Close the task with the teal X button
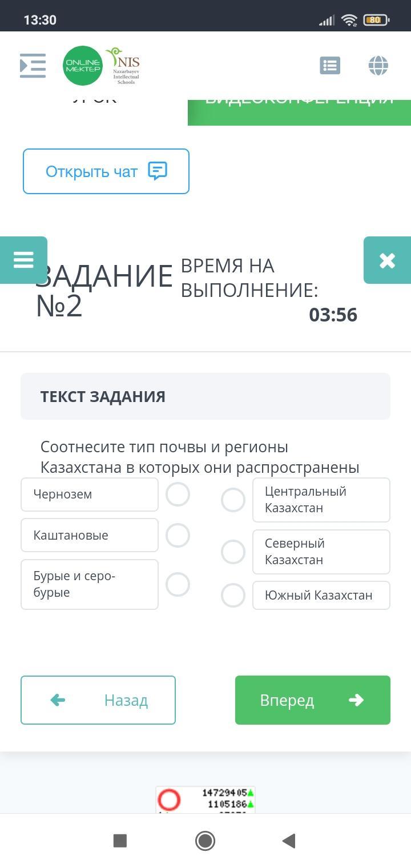This screenshot has width=411, height=868. 387,260
